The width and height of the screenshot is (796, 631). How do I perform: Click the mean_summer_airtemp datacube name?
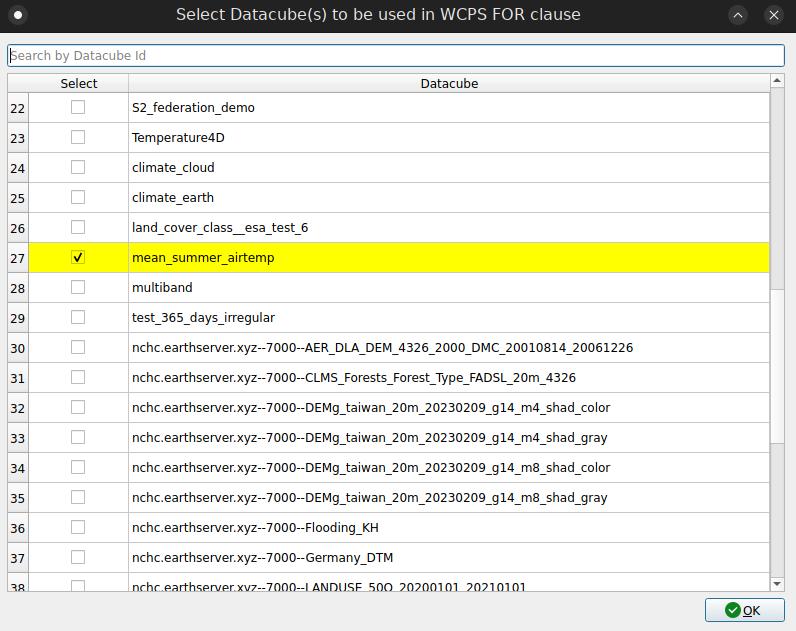coord(203,257)
